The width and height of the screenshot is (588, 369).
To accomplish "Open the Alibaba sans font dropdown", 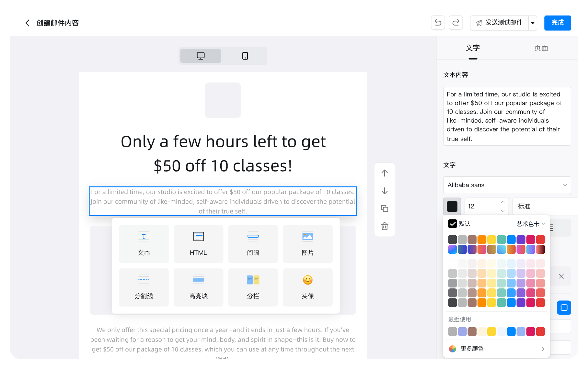I will [507, 185].
